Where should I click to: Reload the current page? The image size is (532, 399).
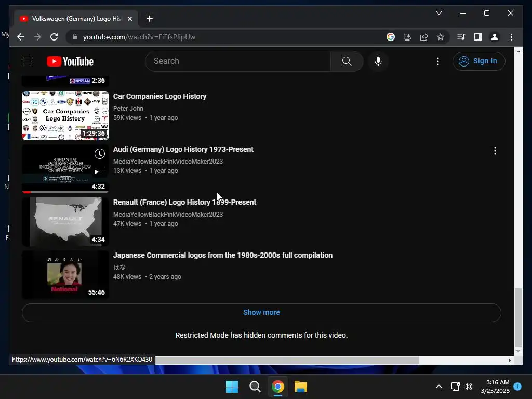pos(54,37)
